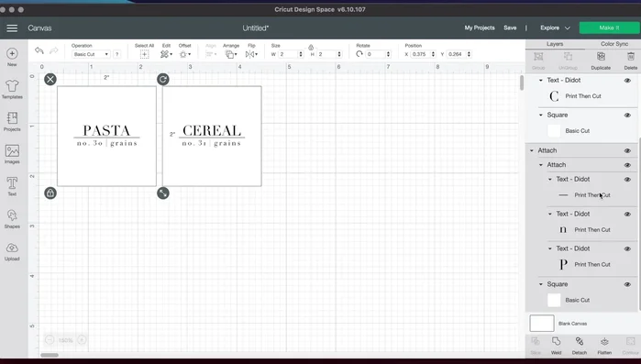
Task: Save the project
Action: click(510, 28)
